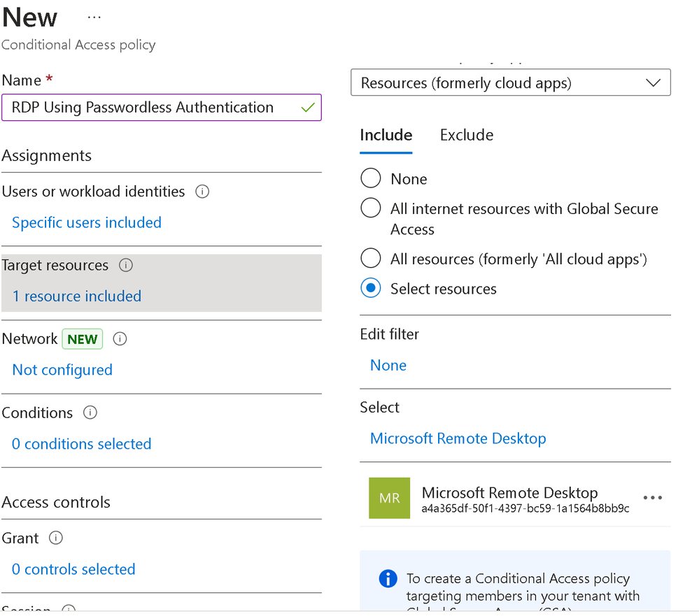Open more options for Microsoft Remote Desktop row
Viewport: 699px width, 616px height.
pyautogui.click(x=653, y=498)
